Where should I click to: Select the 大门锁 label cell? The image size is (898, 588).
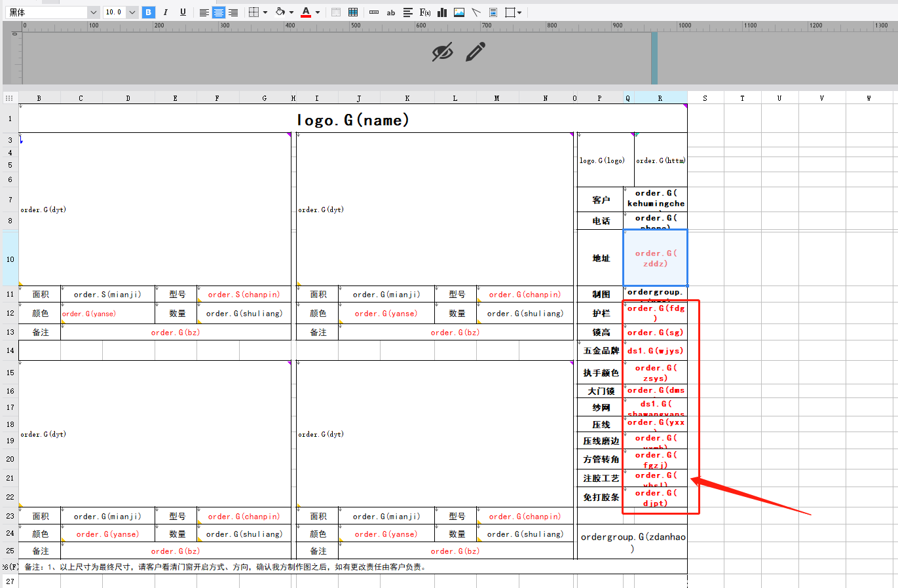(601, 391)
